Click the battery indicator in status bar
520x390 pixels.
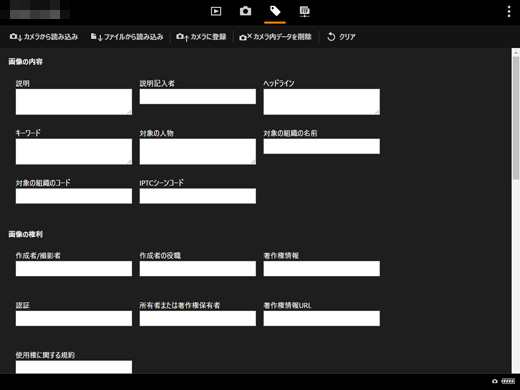[508, 381]
